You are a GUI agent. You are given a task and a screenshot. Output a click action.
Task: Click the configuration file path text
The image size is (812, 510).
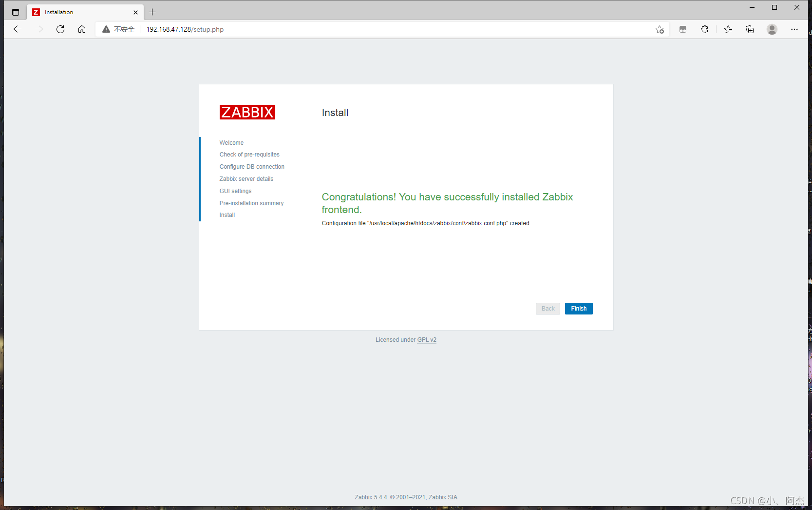(426, 223)
